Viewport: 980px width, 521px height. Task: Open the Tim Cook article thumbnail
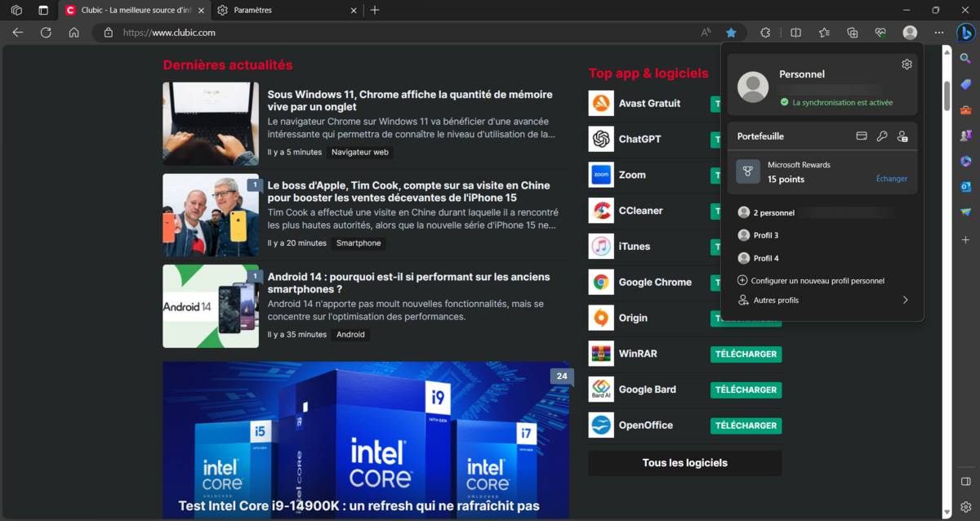point(211,215)
